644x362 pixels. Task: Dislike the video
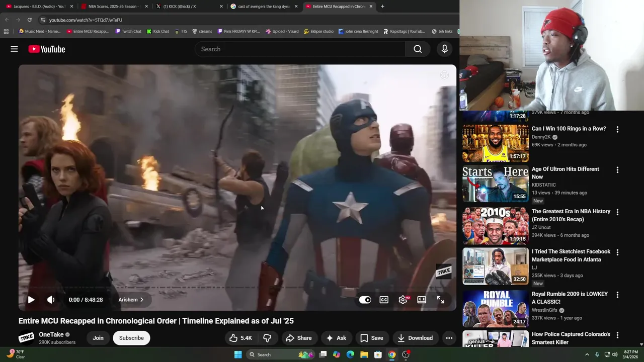267,338
